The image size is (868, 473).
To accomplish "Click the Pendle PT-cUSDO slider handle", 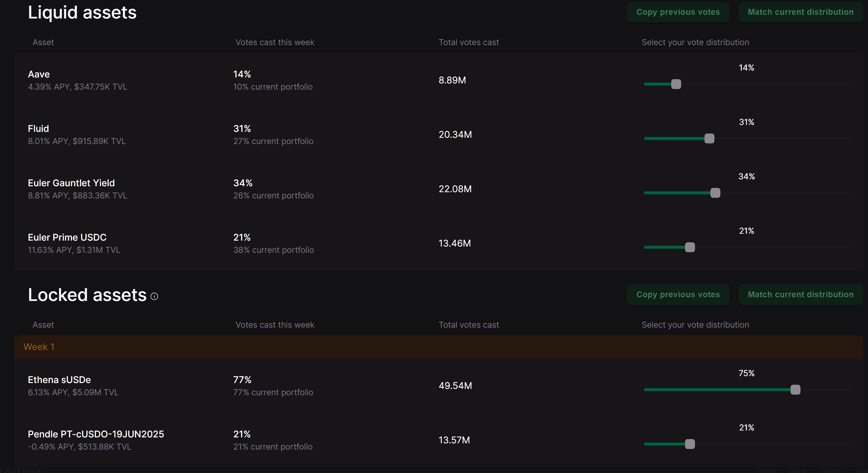I will pos(690,444).
